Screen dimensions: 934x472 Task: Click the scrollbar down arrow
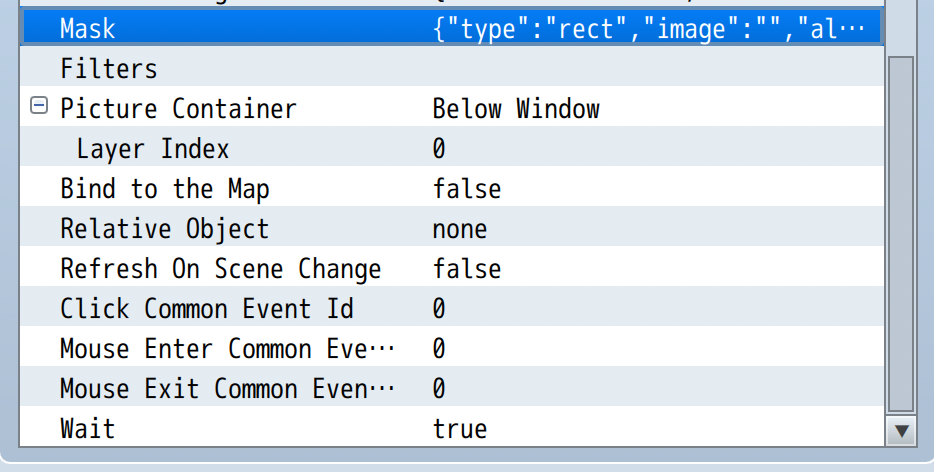(x=902, y=431)
